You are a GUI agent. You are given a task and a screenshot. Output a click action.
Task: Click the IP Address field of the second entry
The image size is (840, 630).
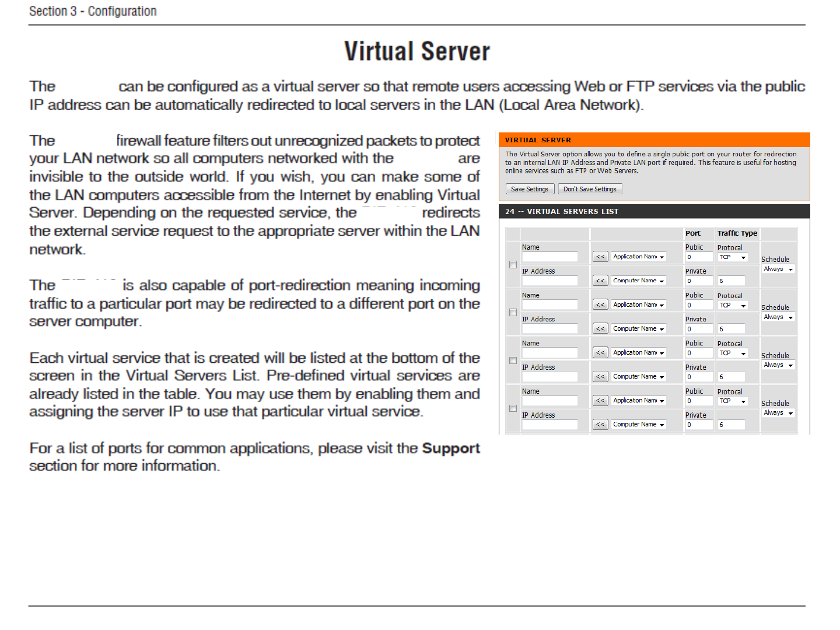(x=549, y=328)
